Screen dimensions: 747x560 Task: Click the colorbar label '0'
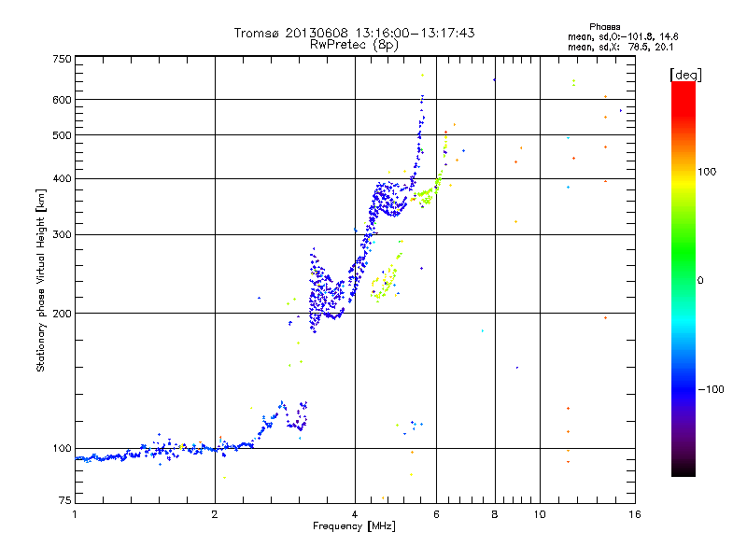[699, 281]
